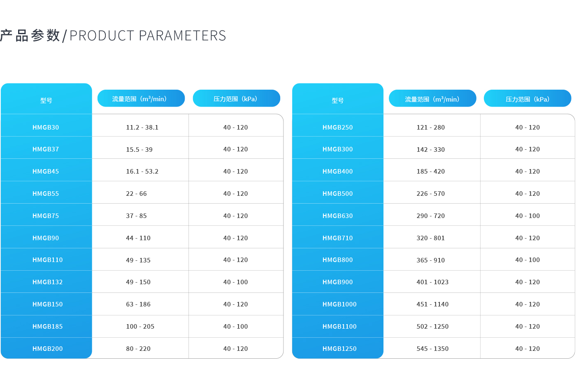Click the HMGB132 model label
Viewport: 576px width, 392px height.
[48, 282]
